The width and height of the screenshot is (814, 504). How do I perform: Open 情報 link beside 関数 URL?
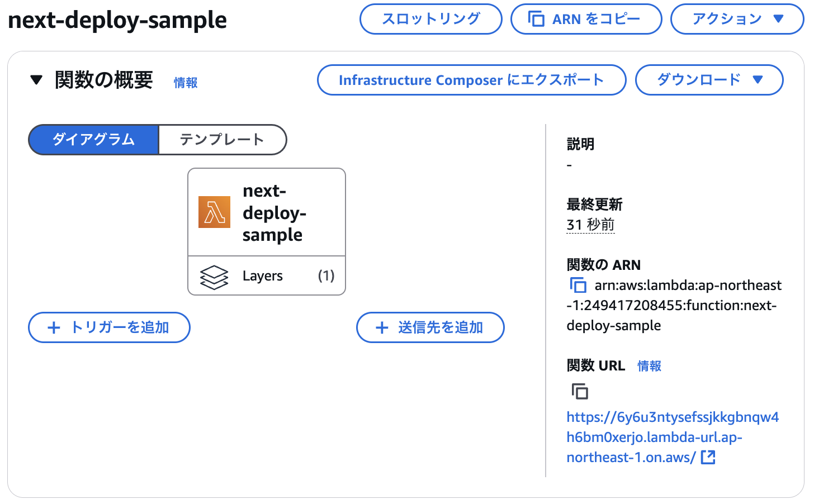click(x=649, y=366)
